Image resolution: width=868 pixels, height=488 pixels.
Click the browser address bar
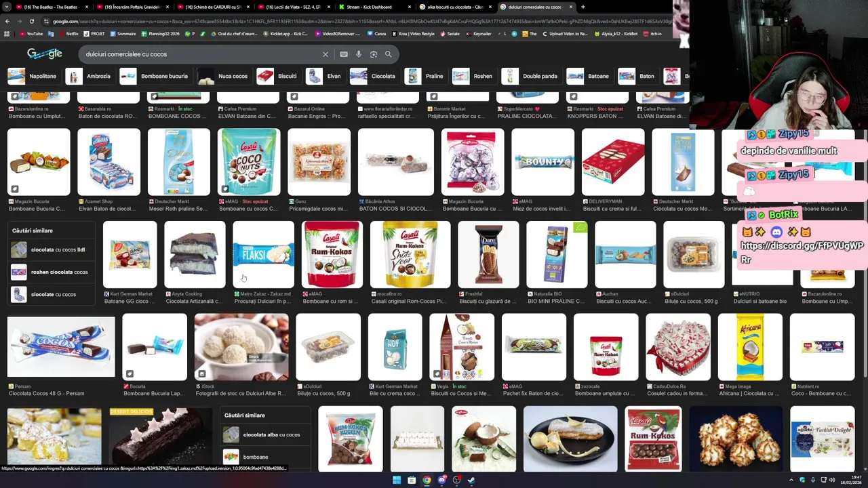[359, 21]
